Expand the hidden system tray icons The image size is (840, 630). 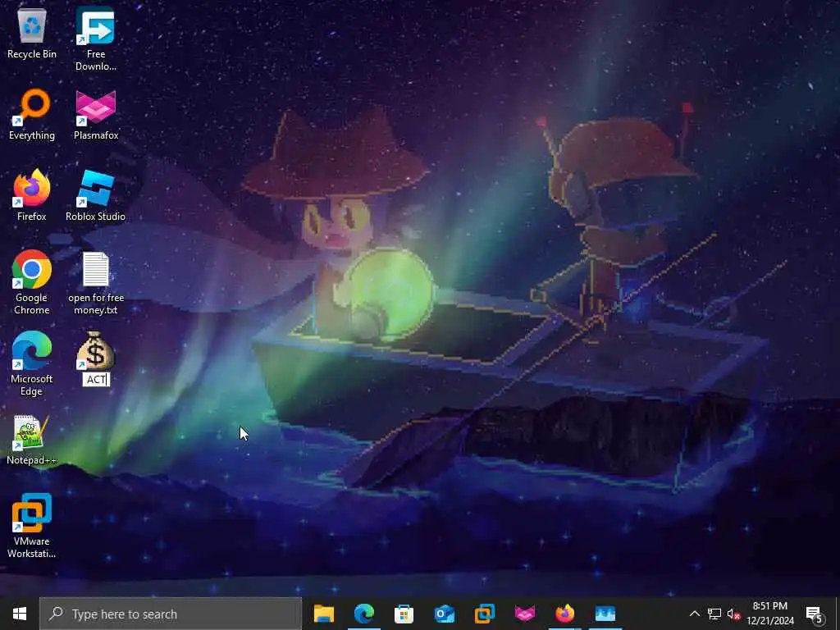[x=694, y=614]
